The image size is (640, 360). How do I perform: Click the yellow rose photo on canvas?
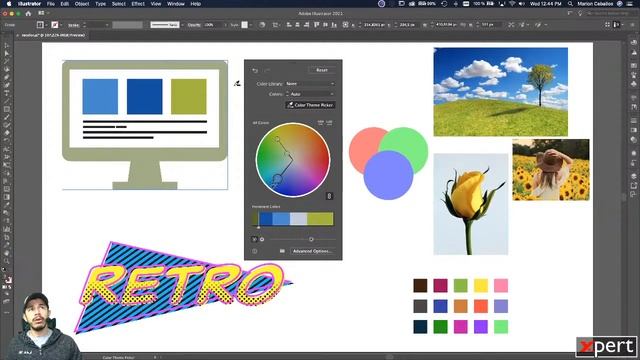point(471,204)
